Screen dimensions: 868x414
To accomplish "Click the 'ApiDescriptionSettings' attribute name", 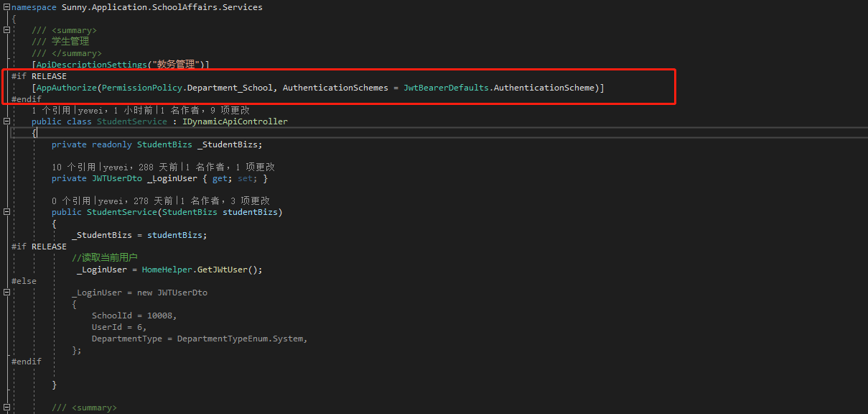I will (92, 65).
